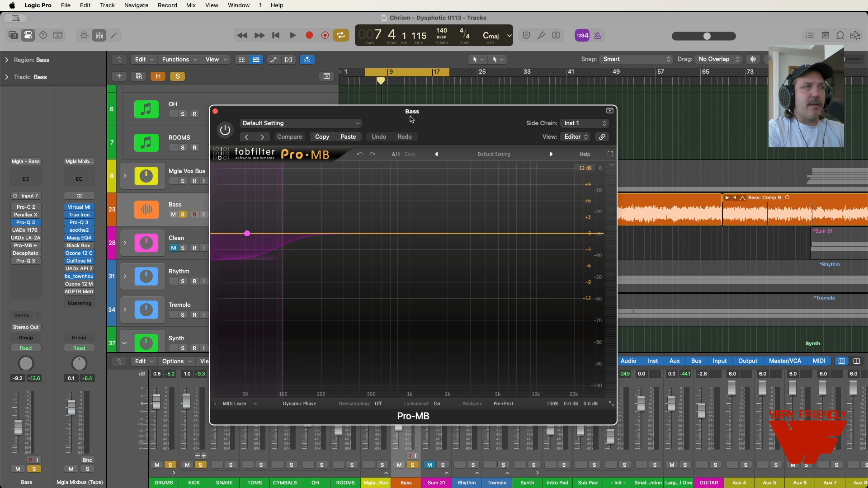This screenshot has width=868, height=488.
Task: Click the plugin Link chain icon
Action: point(602,137)
